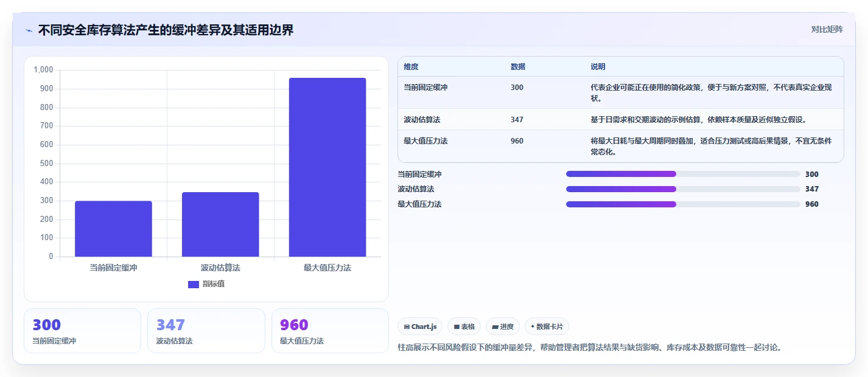
Task: Click the 波动估算法 bar in chart
Action: 220,224
